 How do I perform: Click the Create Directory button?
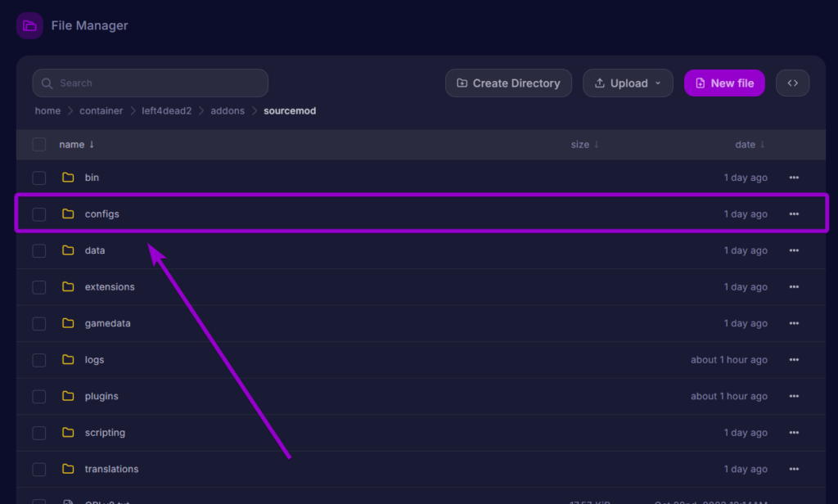tap(508, 83)
